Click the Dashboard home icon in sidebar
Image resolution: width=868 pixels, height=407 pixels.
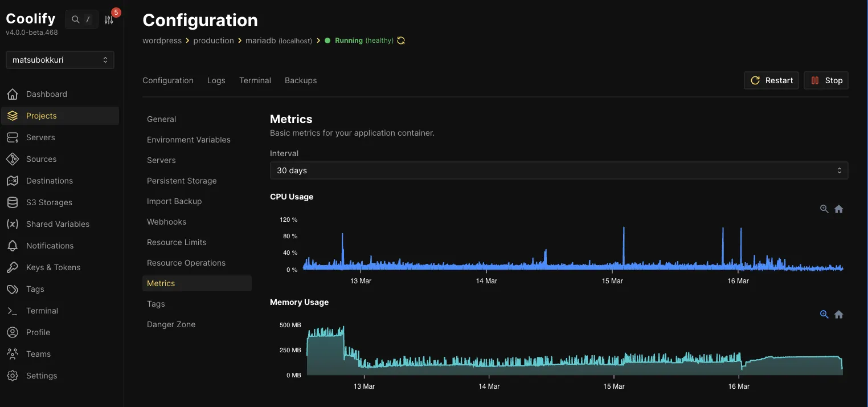tap(13, 94)
